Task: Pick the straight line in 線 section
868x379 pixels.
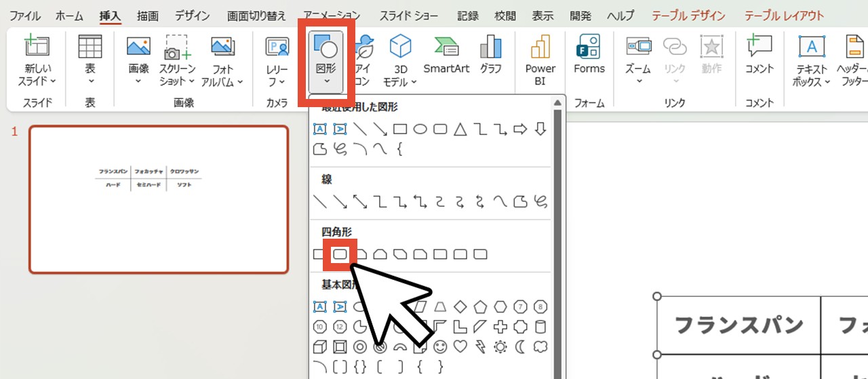Action: 320,201
